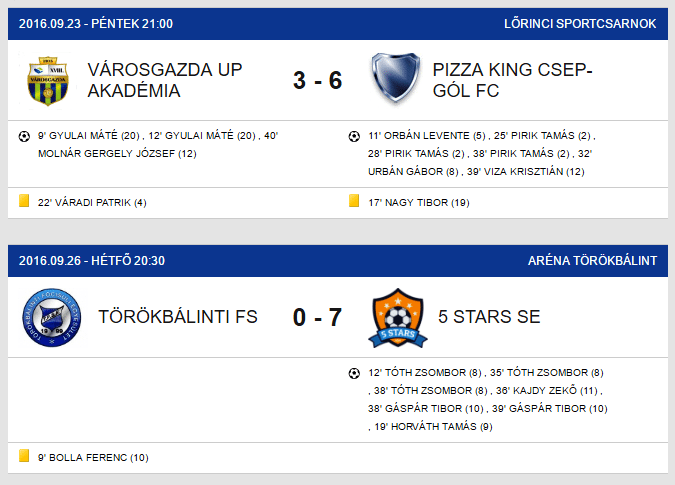Click the Városgazda UP Akadémia team crest
The height and width of the screenshot is (485, 675).
pyautogui.click(x=48, y=80)
